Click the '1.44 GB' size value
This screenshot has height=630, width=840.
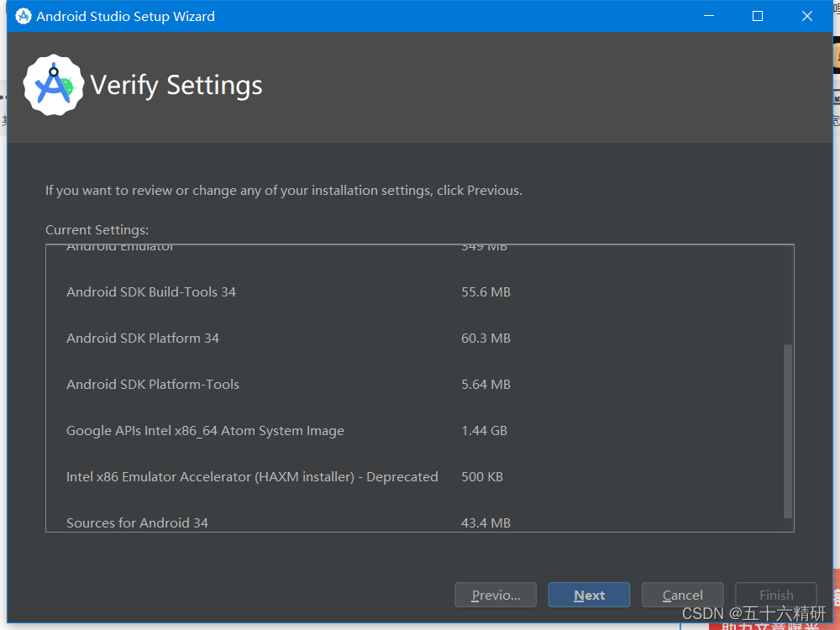(485, 430)
